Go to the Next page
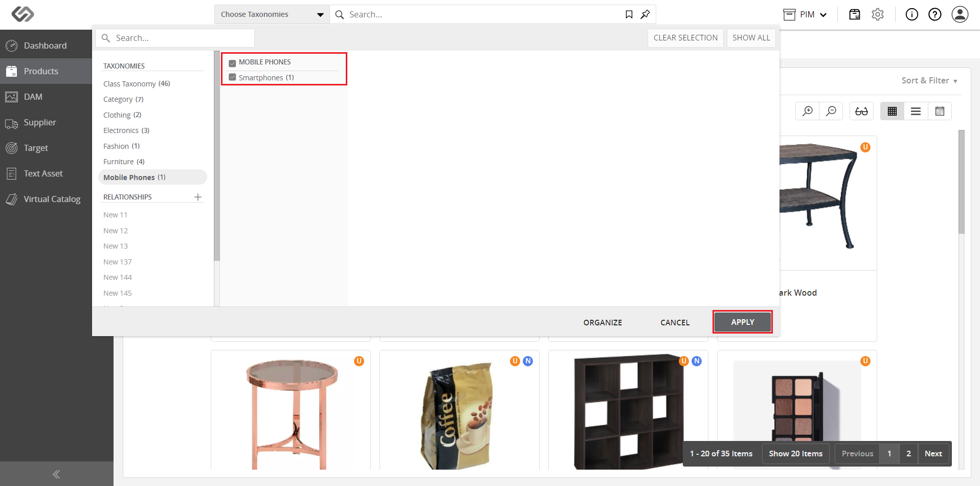This screenshot has width=980, height=486. point(933,454)
